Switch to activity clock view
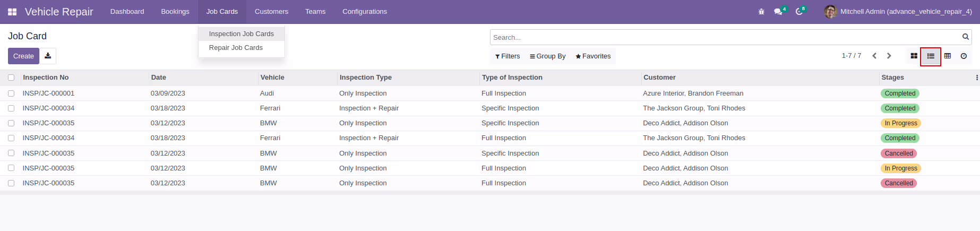 point(964,56)
